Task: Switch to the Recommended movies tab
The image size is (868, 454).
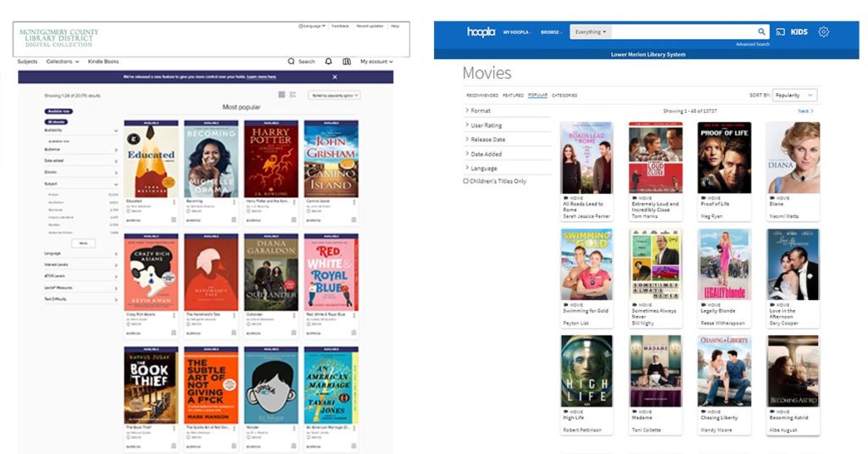Action: [482, 96]
